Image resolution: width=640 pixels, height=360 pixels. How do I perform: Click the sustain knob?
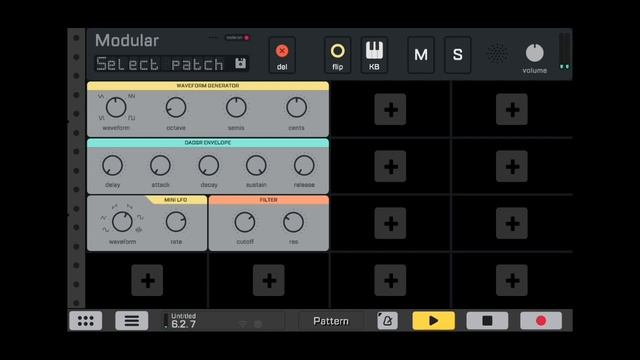click(256, 165)
